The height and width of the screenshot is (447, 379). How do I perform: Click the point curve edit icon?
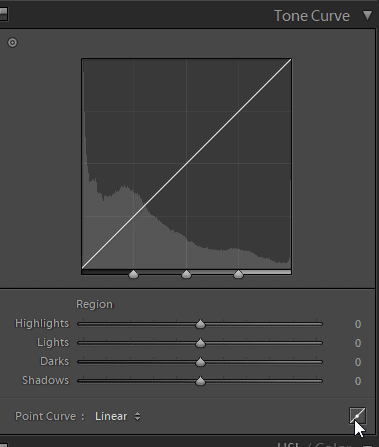click(358, 416)
